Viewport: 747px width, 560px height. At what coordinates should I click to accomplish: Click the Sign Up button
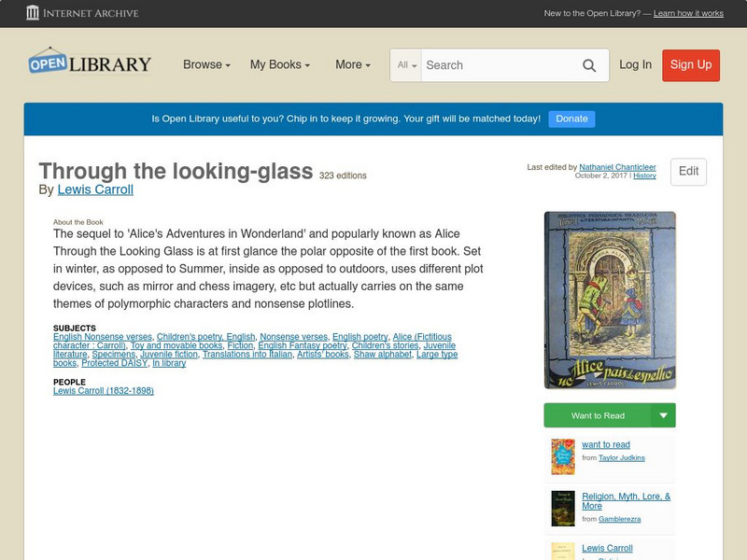(x=690, y=65)
